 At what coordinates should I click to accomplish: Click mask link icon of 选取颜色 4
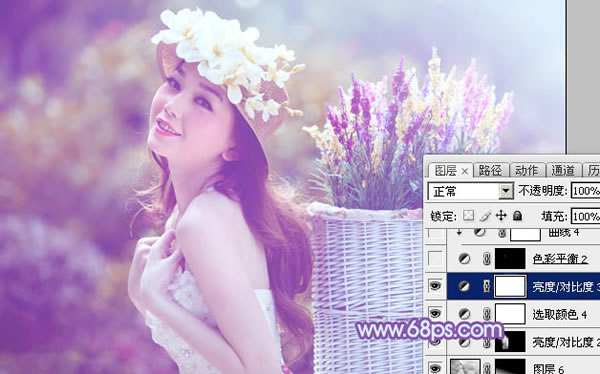click(x=486, y=314)
